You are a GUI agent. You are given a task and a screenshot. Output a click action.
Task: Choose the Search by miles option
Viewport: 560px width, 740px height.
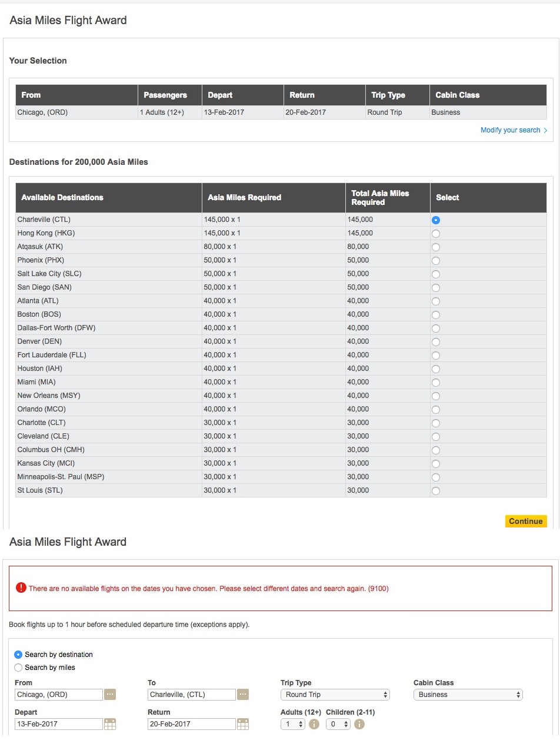click(x=18, y=668)
